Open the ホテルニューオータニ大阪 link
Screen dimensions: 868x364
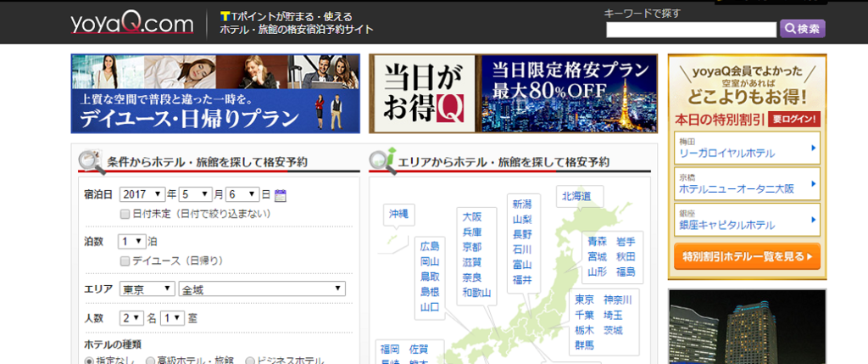737,189
